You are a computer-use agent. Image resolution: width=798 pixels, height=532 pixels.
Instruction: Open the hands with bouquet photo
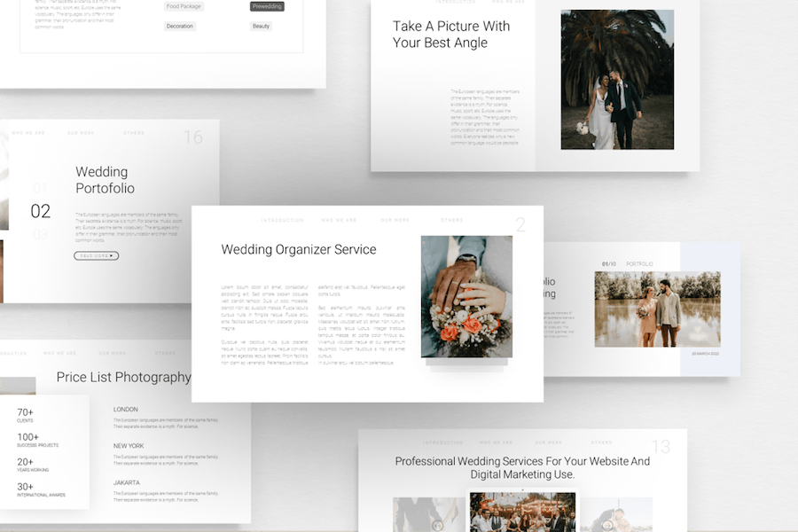pos(466,296)
